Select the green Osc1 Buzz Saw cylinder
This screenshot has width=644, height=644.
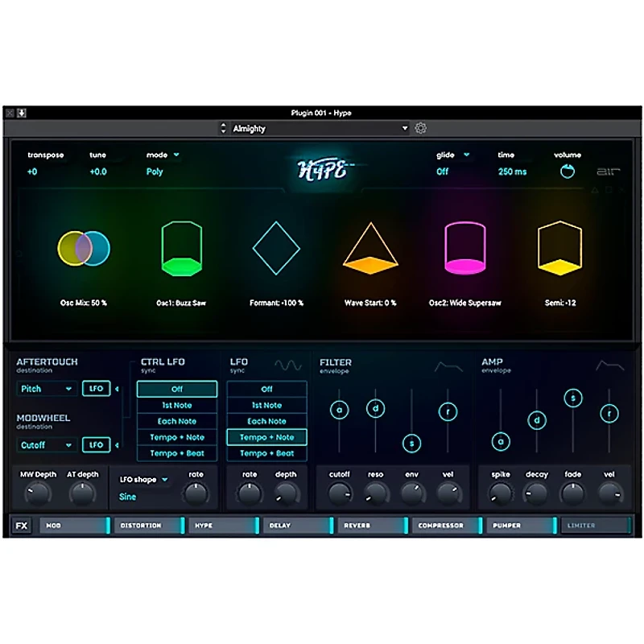181,248
